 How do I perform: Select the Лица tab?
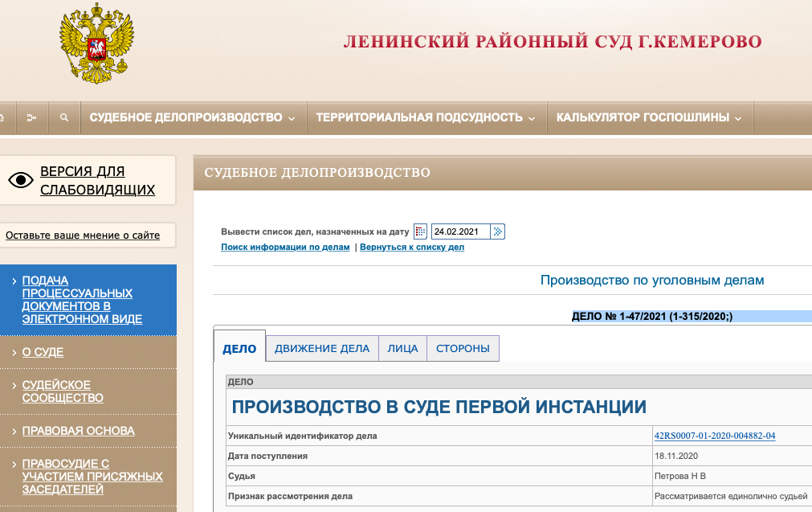coord(402,348)
